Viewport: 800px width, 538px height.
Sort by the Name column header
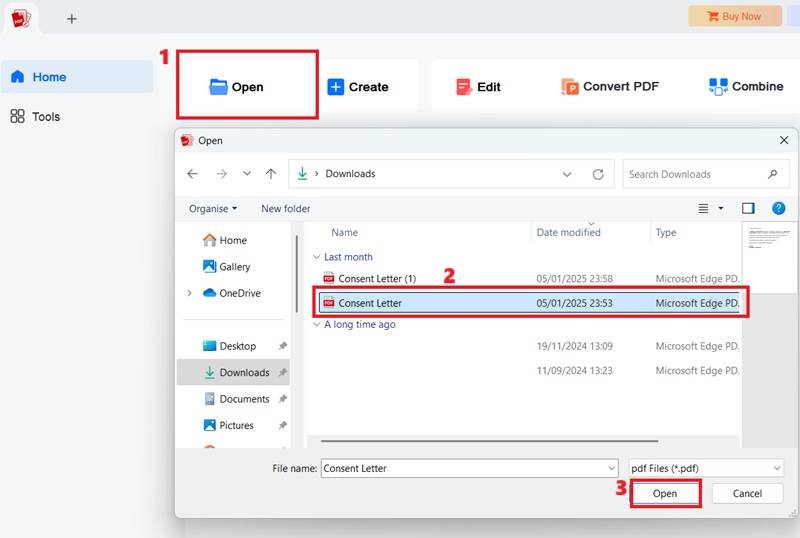344,232
